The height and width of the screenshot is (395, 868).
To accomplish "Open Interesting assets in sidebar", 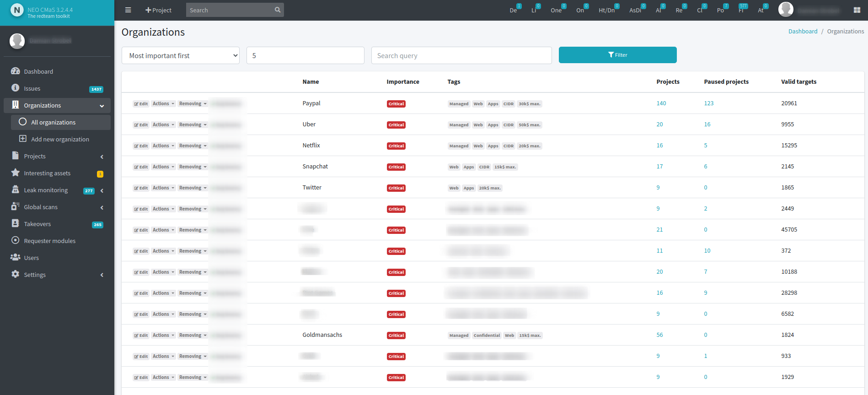I will (57, 173).
